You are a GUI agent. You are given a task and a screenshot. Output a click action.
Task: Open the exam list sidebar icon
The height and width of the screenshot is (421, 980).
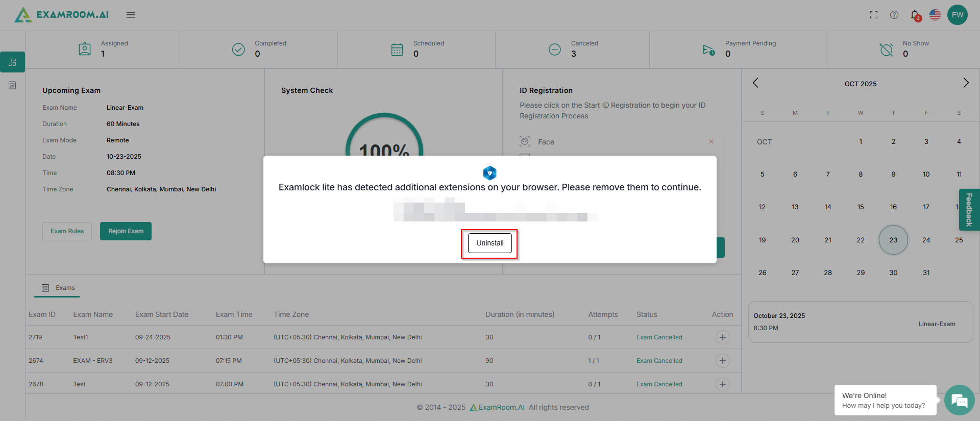coord(12,85)
